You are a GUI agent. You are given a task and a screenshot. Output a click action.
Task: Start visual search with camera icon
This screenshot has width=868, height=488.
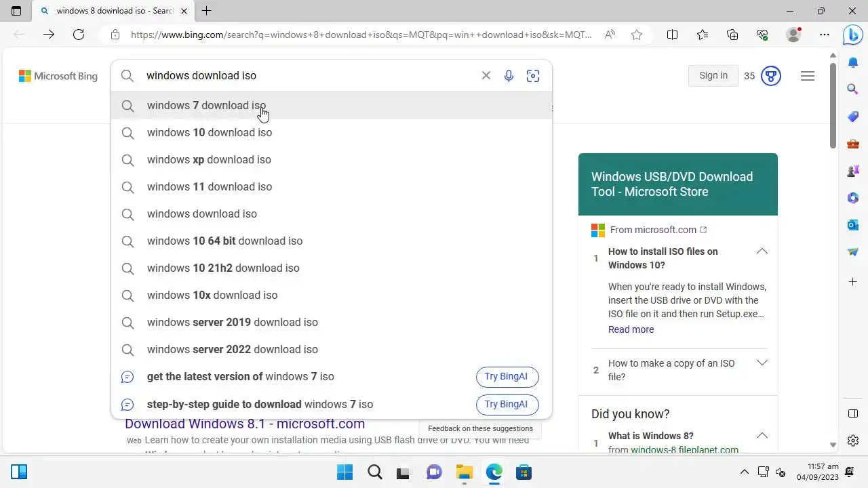(533, 76)
